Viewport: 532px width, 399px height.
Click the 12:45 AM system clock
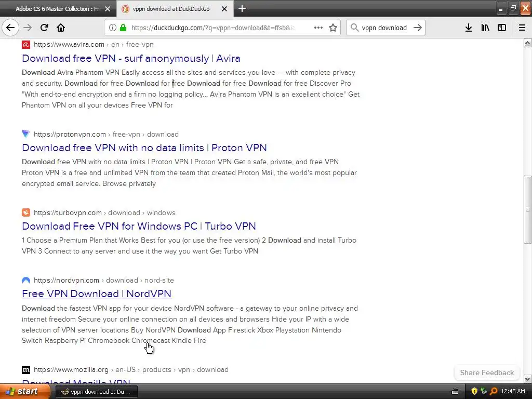pos(513,392)
